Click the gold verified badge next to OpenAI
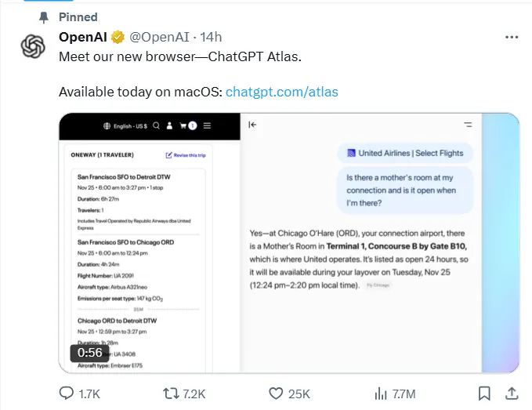The image size is (532, 410). 118,37
